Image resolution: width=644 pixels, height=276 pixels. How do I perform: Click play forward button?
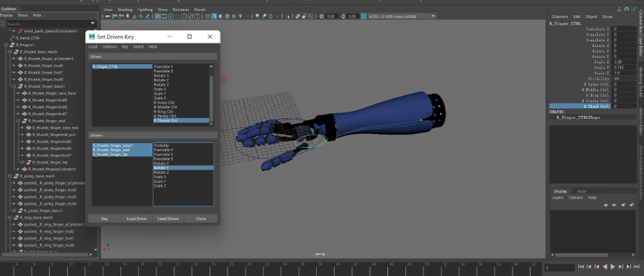click(613, 266)
